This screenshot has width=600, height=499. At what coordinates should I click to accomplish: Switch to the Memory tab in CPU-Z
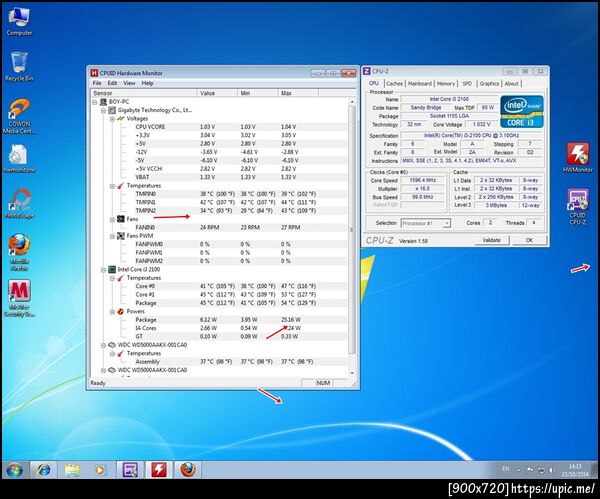(446, 83)
